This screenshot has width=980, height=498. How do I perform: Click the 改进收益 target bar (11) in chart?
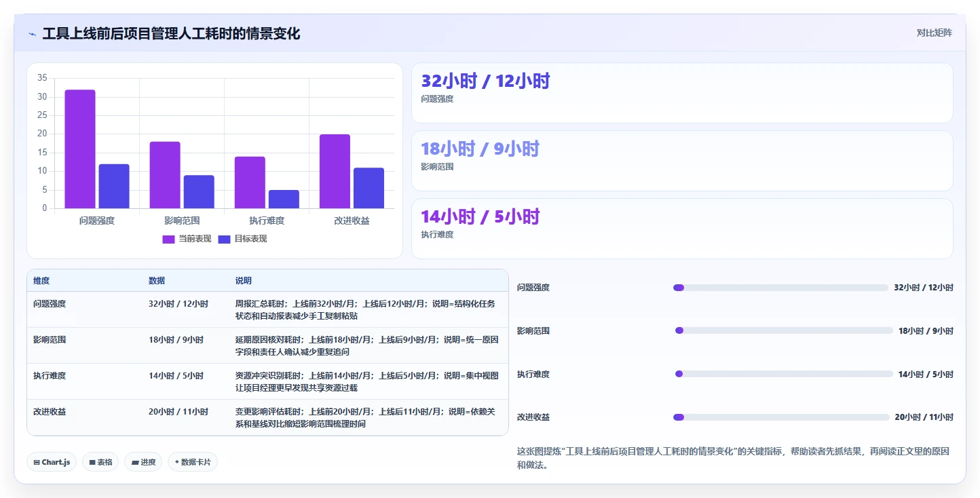[369, 188]
